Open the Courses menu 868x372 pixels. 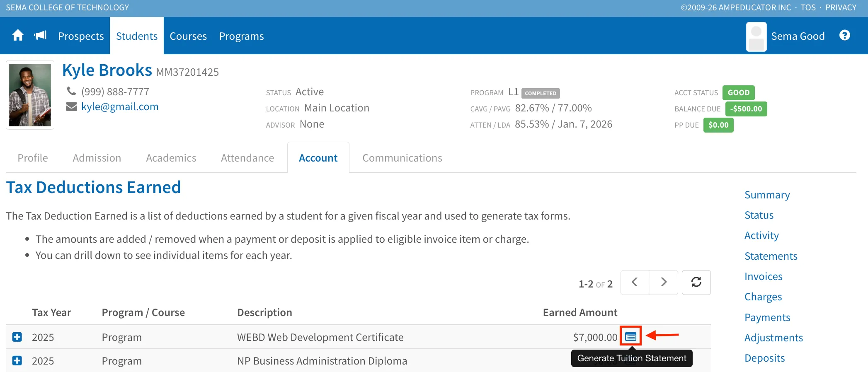pos(188,36)
